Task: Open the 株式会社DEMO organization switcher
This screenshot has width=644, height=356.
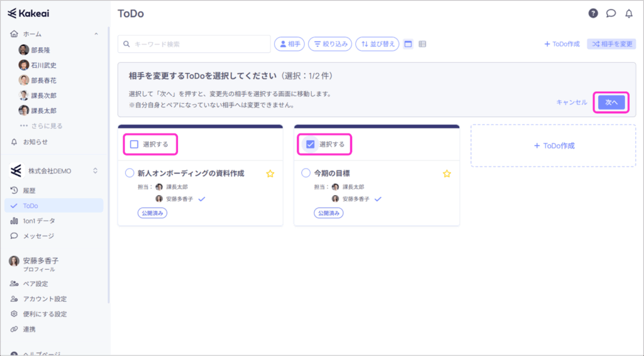Action: point(96,170)
